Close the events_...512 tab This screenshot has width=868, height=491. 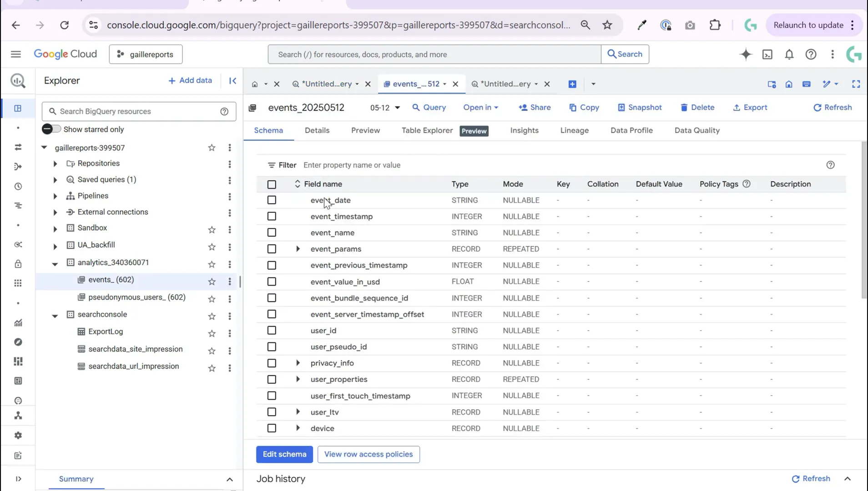coord(455,84)
